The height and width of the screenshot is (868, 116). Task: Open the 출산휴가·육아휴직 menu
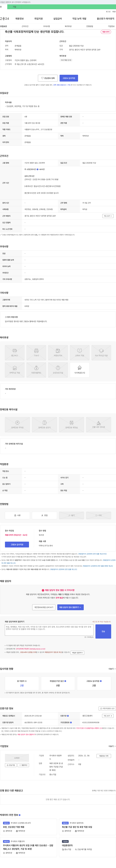tap(106, 19)
